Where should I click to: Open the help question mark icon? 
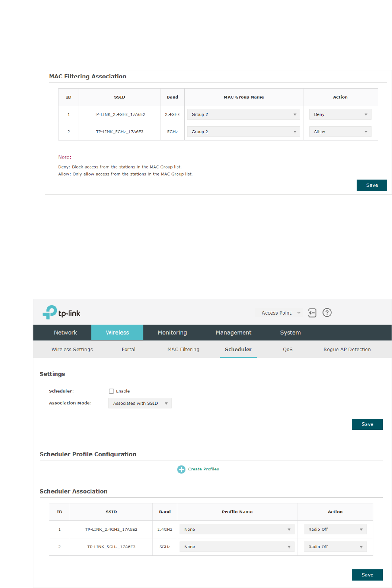(x=327, y=313)
